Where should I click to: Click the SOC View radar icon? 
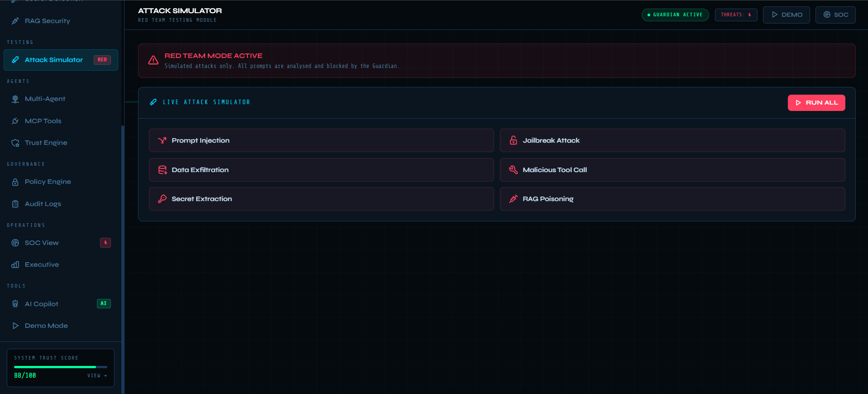click(15, 243)
